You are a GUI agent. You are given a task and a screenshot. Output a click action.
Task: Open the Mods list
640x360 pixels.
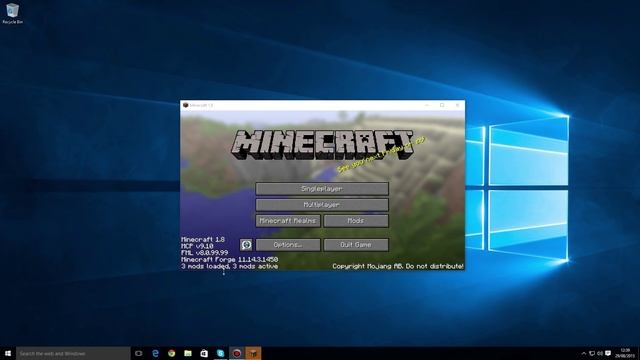tap(356, 221)
